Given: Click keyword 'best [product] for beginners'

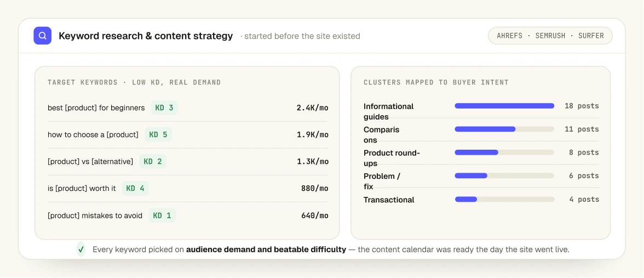Looking at the screenshot, I should [x=96, y=108].
